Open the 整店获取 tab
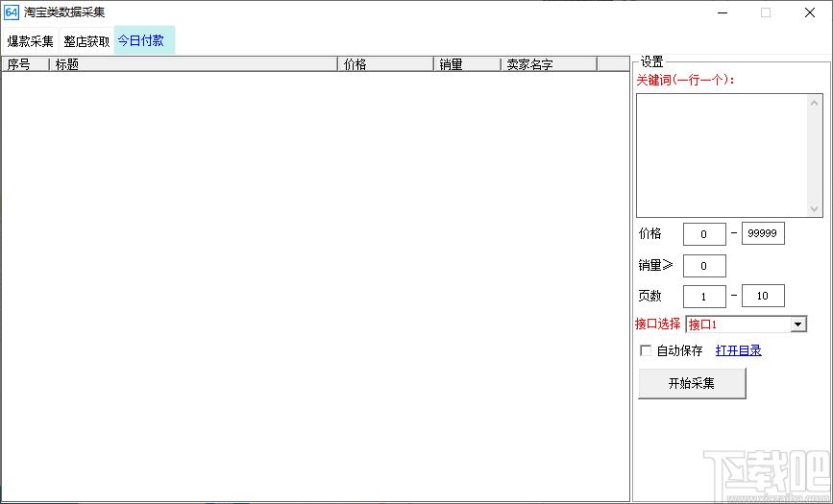Image resolution: width=833 pixels, height=504 pixels. tap(86, 41)
